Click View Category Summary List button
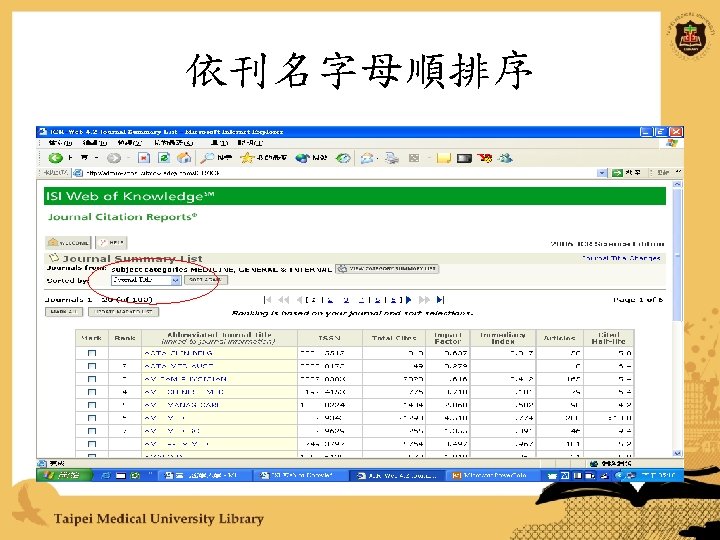The height and width of the screenshot is (540, 720). pyautogui.click(x=387, y=269)
